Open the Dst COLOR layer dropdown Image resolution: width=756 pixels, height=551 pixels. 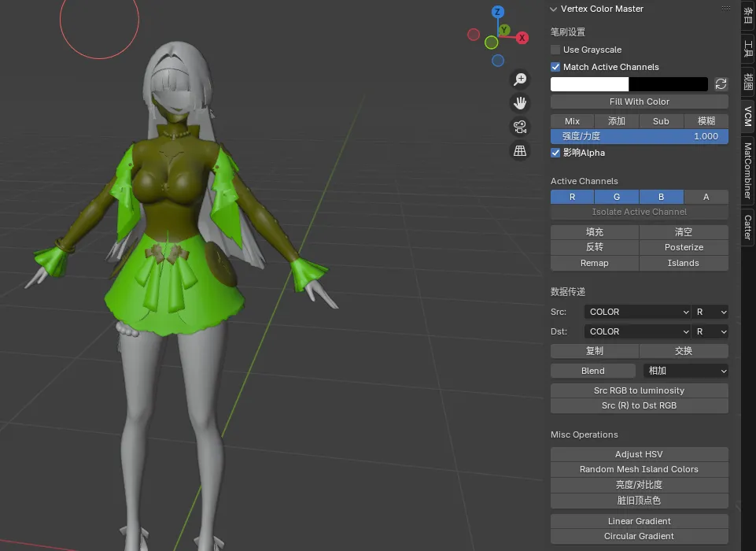pyautogui.click(x=637, y=332)
